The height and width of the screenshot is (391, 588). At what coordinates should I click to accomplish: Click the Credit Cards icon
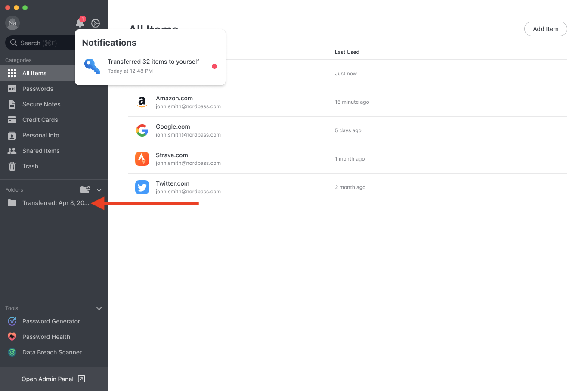click(x=12, y=120)
